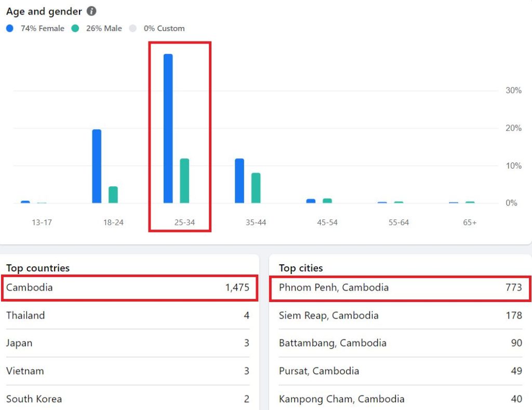Click Siem Reap's value '178'

point(514,316)
